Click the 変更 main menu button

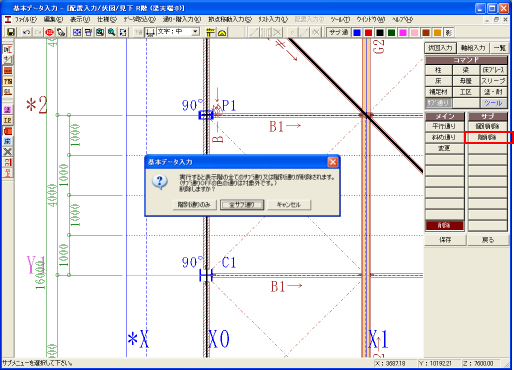[444, 148]
